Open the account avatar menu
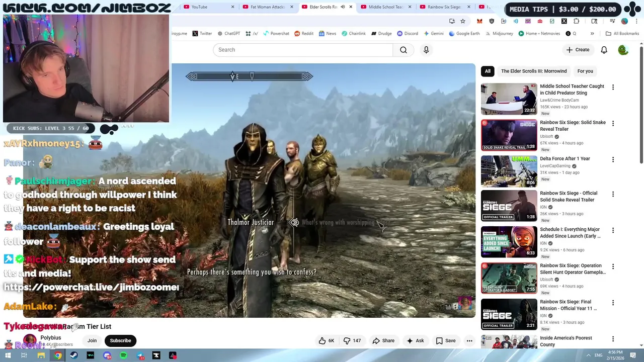This screenshot has width=644, height=362. (623, 50)
